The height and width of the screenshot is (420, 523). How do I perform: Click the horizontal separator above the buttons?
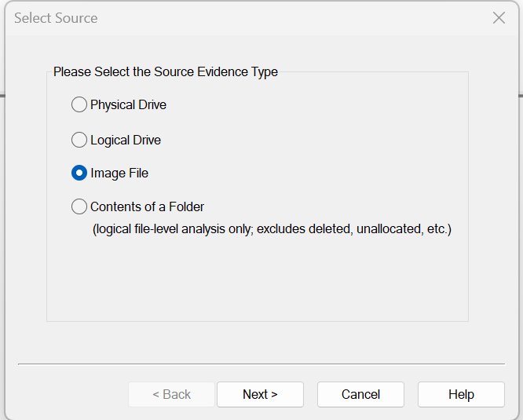pos(261,363)
